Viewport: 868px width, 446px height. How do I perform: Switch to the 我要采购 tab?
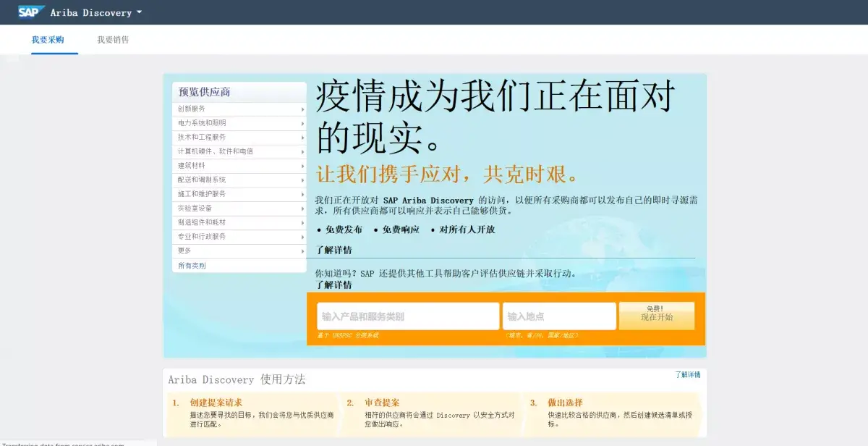coord(48,40)
